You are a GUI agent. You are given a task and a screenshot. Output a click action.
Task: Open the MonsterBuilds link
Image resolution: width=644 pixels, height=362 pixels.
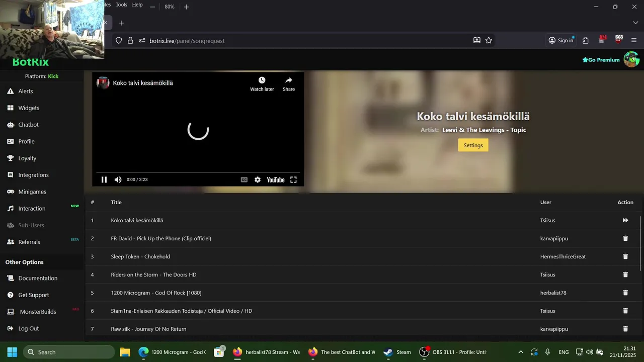38,312
